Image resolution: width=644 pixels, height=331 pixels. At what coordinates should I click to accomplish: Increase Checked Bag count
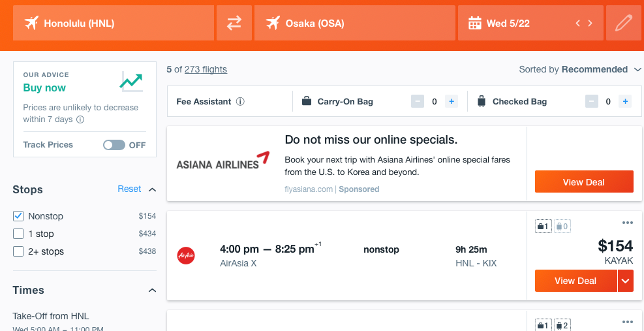[x=625, y=101]
